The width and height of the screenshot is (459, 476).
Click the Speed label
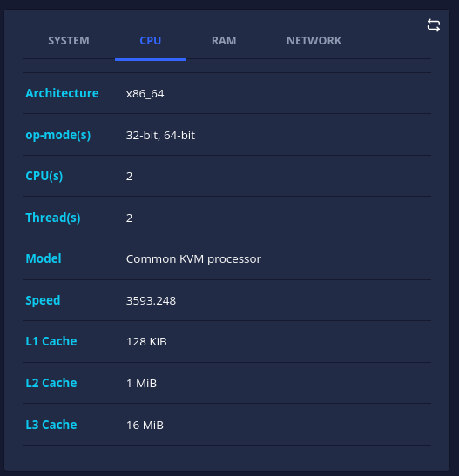[x=43, y=300]
